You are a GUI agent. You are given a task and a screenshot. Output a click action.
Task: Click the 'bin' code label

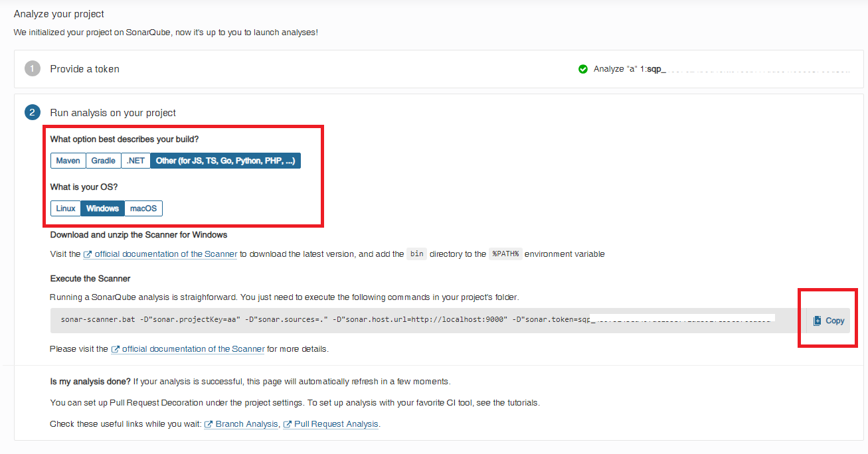point(417,254)
